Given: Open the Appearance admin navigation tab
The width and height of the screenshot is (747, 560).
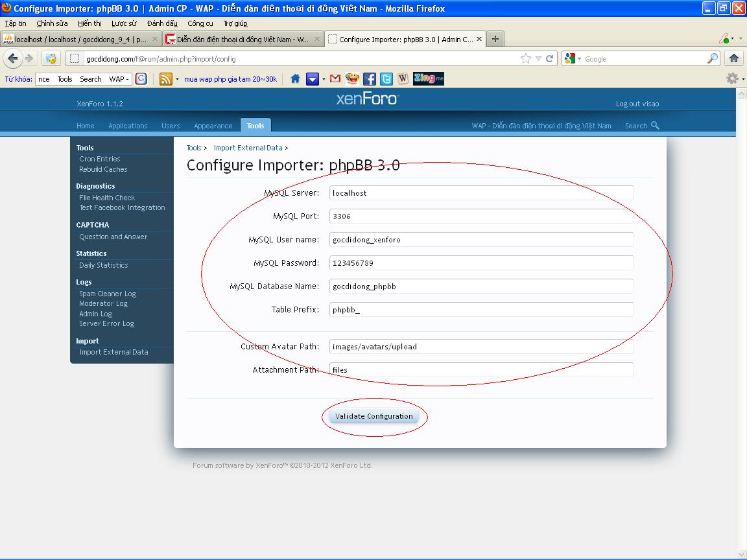Looking at the screenshot, I should (x=213, y=126).
